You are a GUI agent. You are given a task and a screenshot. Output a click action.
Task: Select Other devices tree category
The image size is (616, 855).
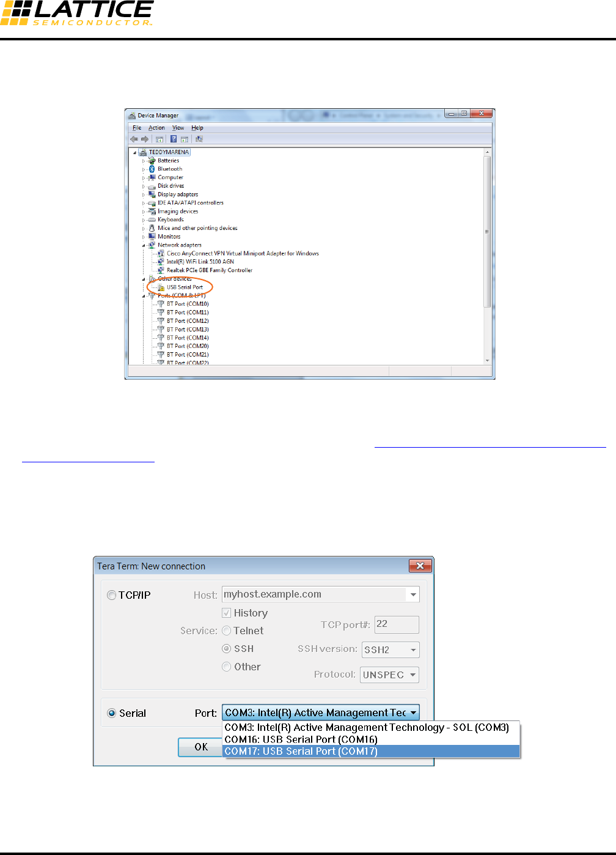[x=174, y=278]
